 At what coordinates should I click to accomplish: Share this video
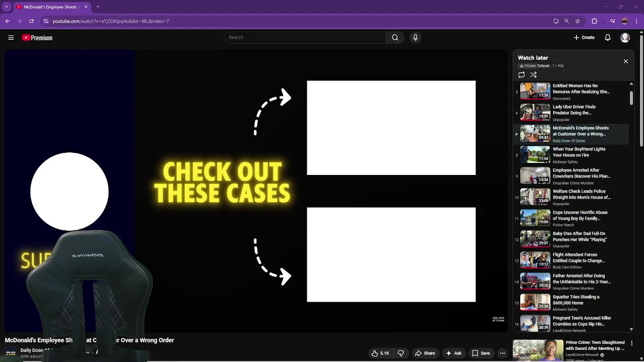(425, 353)
